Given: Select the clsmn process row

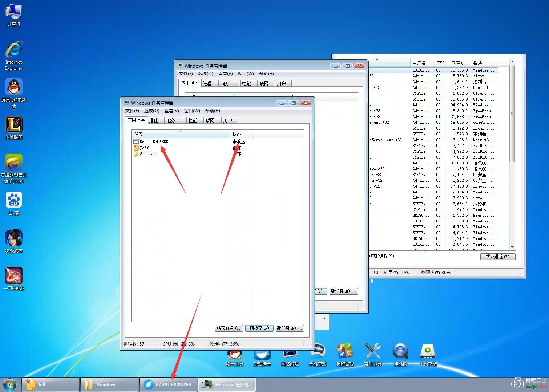Looking at the screenshot, I should click(433, 76).
